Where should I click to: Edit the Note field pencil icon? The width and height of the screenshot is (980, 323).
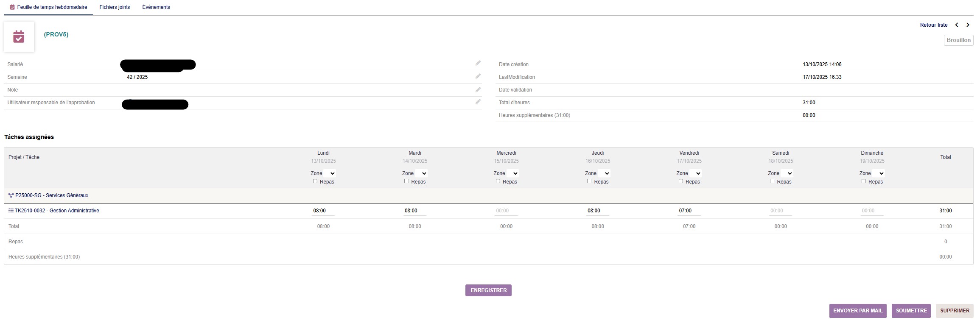[478, 89]
